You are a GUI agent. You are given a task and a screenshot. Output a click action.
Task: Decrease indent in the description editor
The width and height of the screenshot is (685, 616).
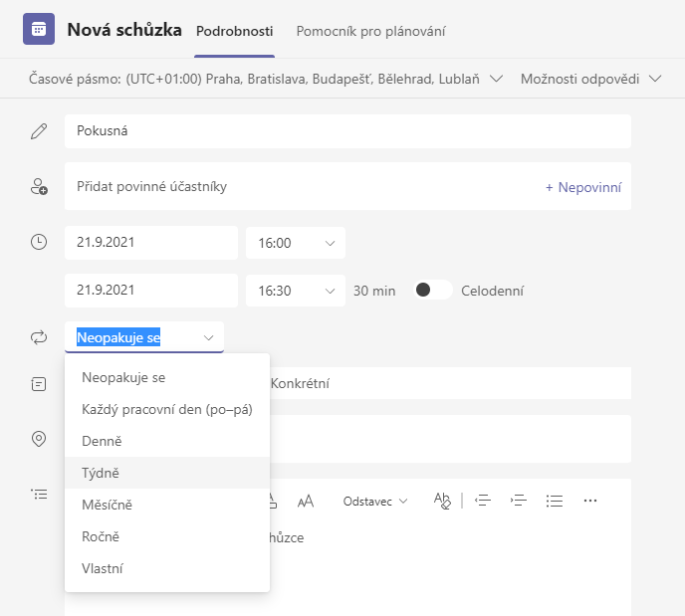(x=483, y=501)
